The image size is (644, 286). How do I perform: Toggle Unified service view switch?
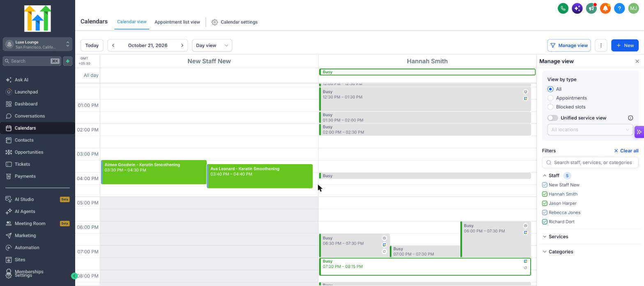click(552, 118)
